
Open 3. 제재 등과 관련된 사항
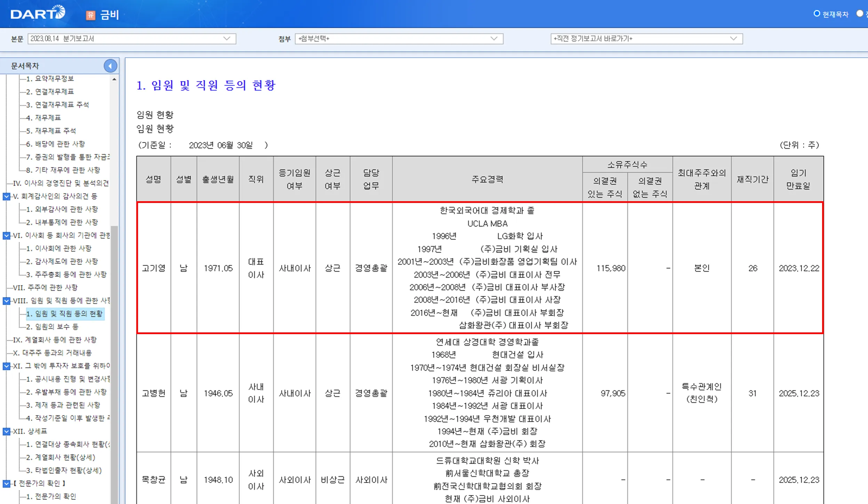tap(63, 405)
